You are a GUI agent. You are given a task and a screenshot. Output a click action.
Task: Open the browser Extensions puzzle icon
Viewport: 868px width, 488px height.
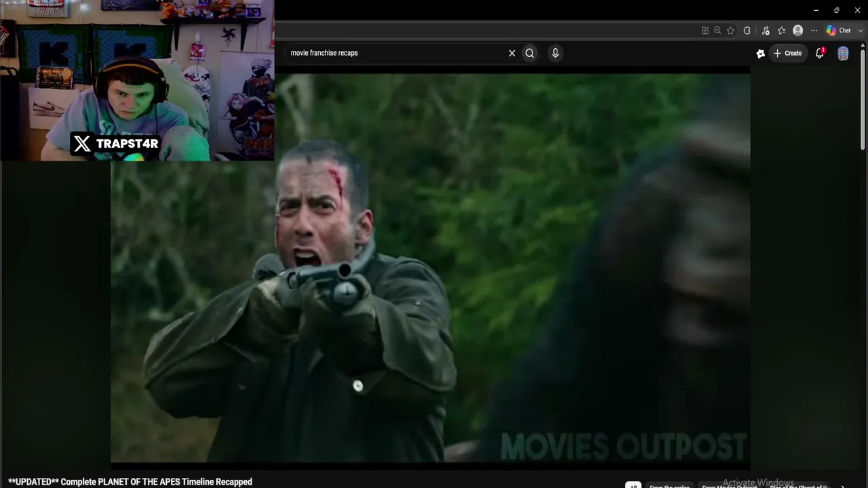coord(747,30)
